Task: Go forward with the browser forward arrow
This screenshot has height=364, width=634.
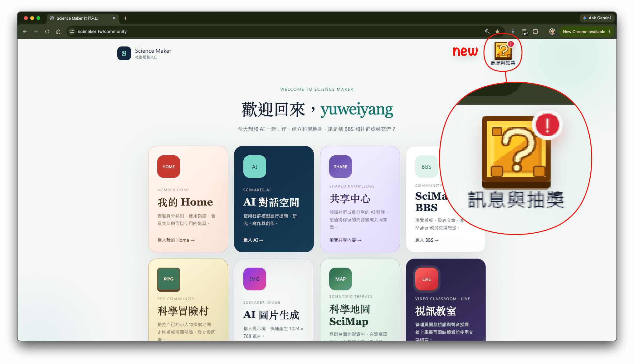Action: point(36,32)
